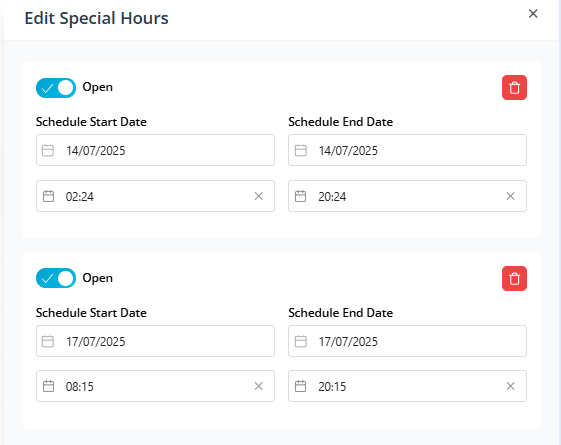The width and height of the screenshot is (561, 445).
Task: Edit the 20:15 end time field
Action: click(408, 386)
